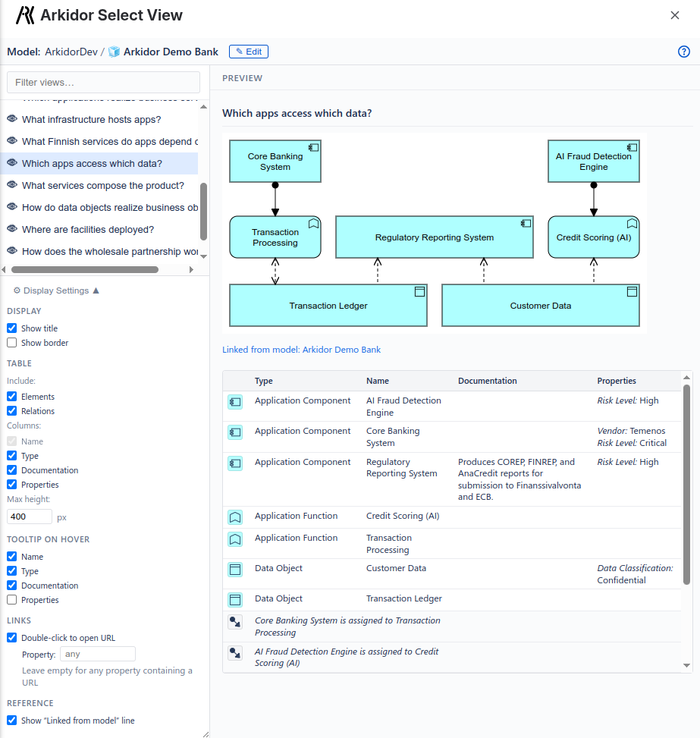
Task: Focus the Filter views search field
Action: [x=104, y=83]
